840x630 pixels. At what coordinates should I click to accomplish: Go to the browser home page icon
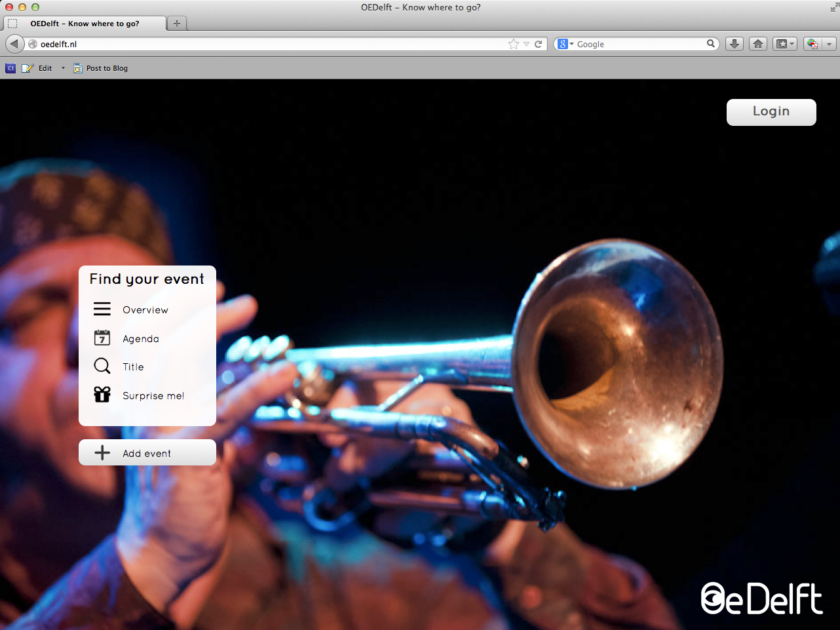point(758,44)
